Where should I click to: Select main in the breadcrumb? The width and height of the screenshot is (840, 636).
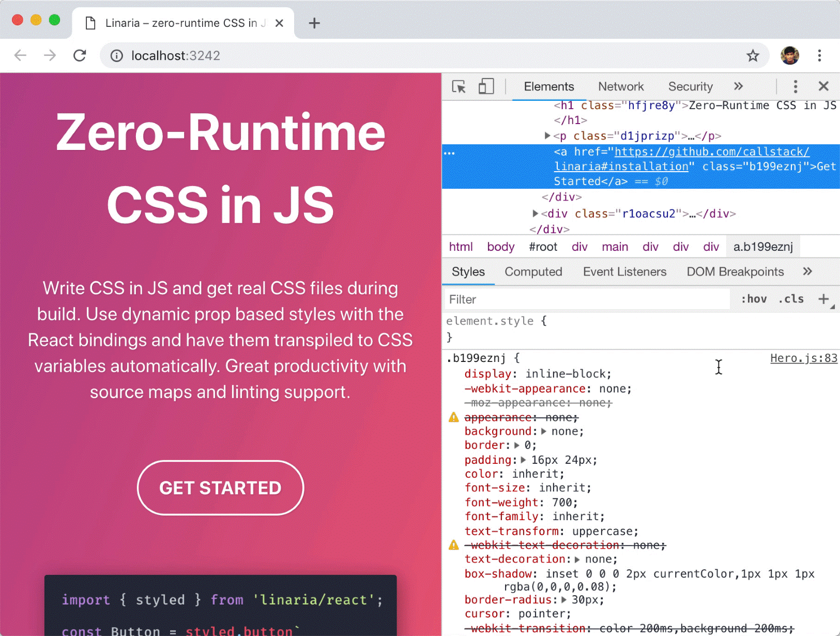(615, 247)
